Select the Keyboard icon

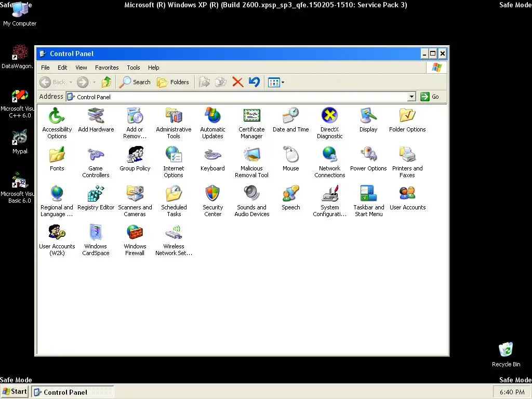[x=212, y=155]
